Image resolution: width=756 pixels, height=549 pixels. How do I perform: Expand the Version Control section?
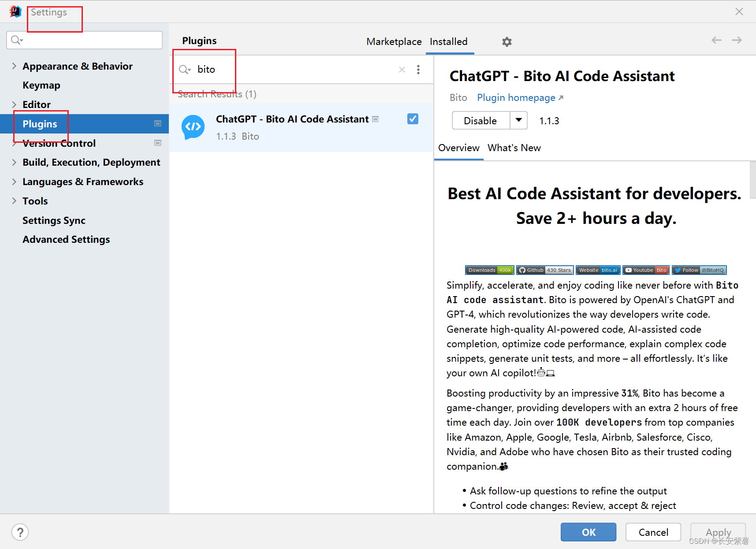(14, 143)
